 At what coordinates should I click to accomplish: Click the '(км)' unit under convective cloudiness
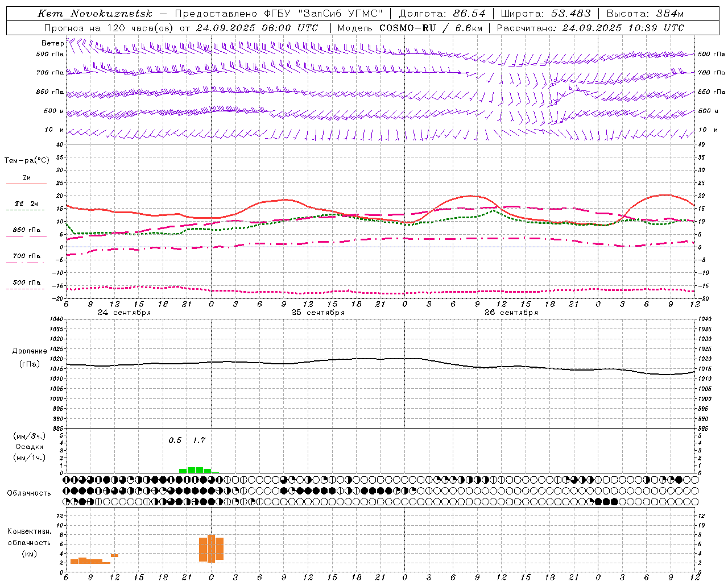[x=30, y=554]
